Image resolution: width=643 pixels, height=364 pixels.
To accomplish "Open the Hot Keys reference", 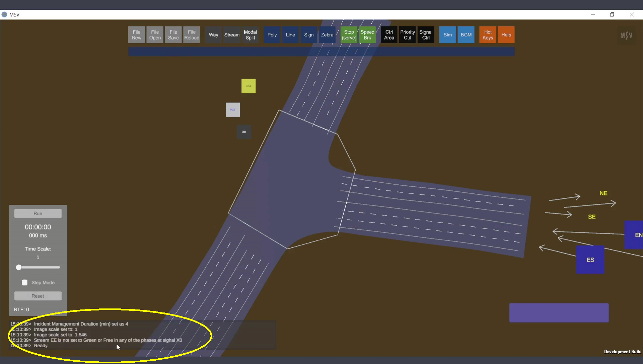I will pyautogui.click(x=488, y=35).
